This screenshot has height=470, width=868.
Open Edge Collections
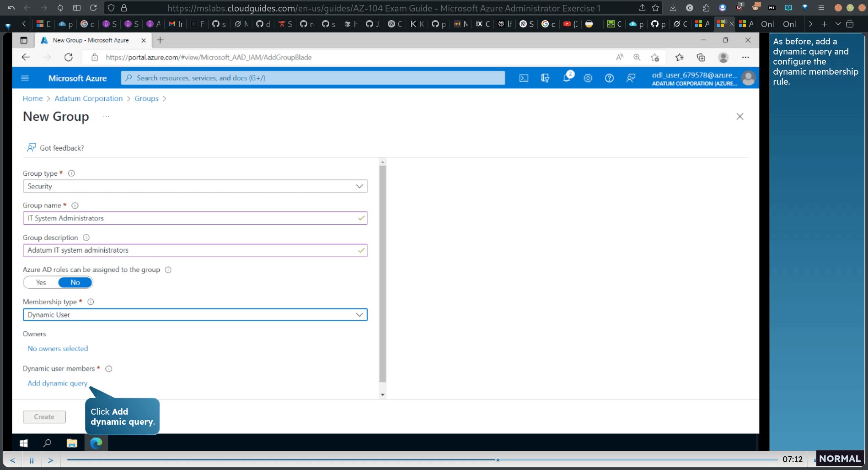[701, 57]
